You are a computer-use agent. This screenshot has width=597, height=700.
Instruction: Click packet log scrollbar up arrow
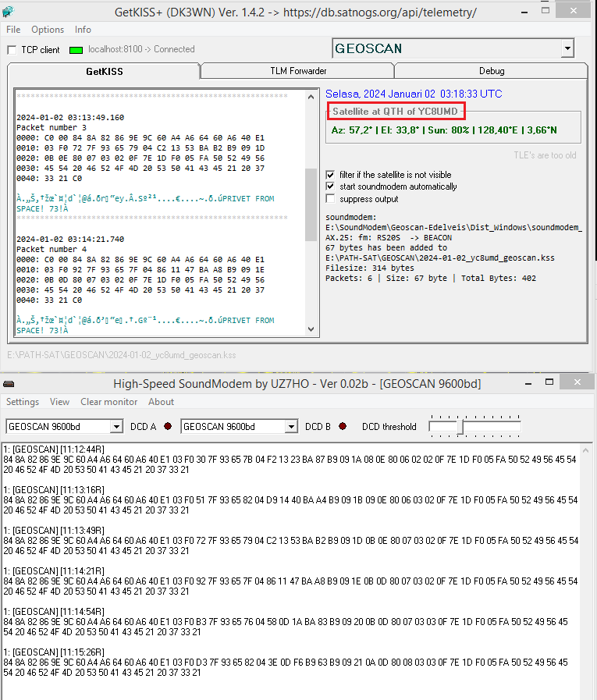pyautogui.click(x=311, y=97)
